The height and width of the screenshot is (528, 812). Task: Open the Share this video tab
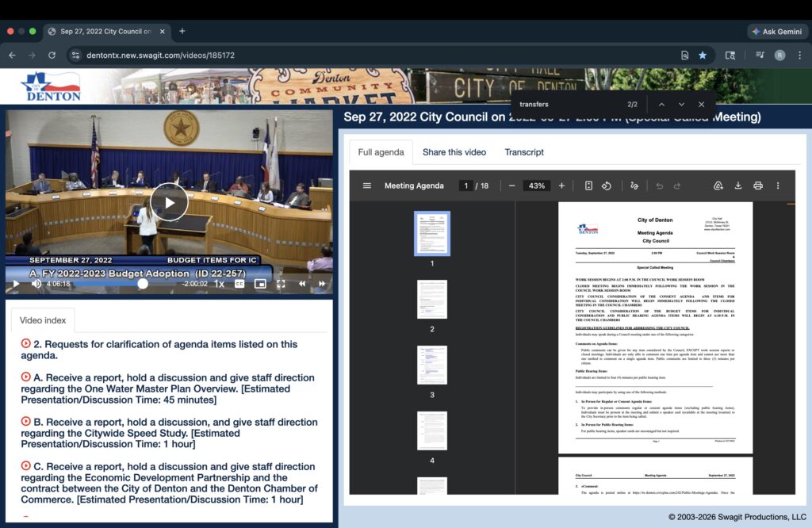[x=454, y=152]
